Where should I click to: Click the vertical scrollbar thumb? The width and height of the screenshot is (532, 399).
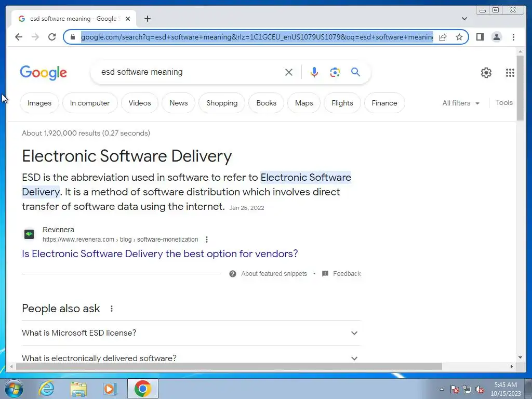(x=520, y=87)
